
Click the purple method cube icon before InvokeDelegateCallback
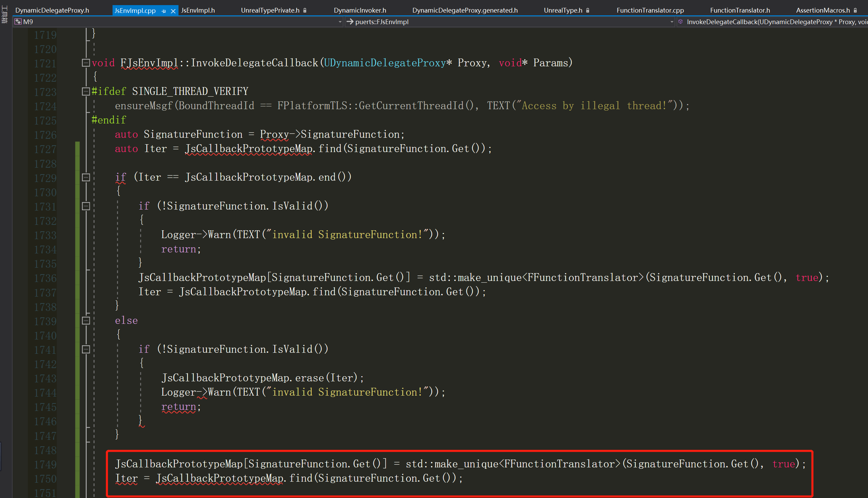pyautogui.click(x=681, y=21)
